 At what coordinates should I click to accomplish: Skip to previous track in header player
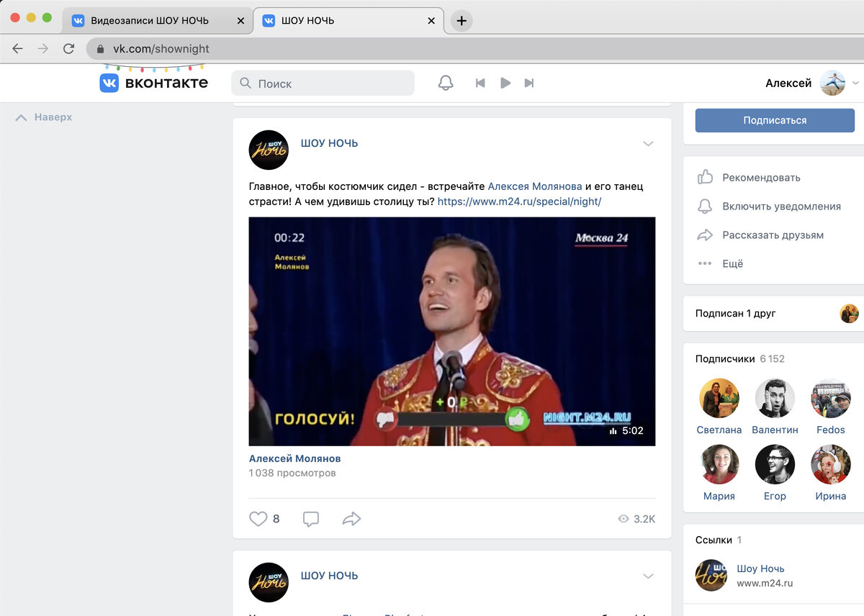[480, 83]
